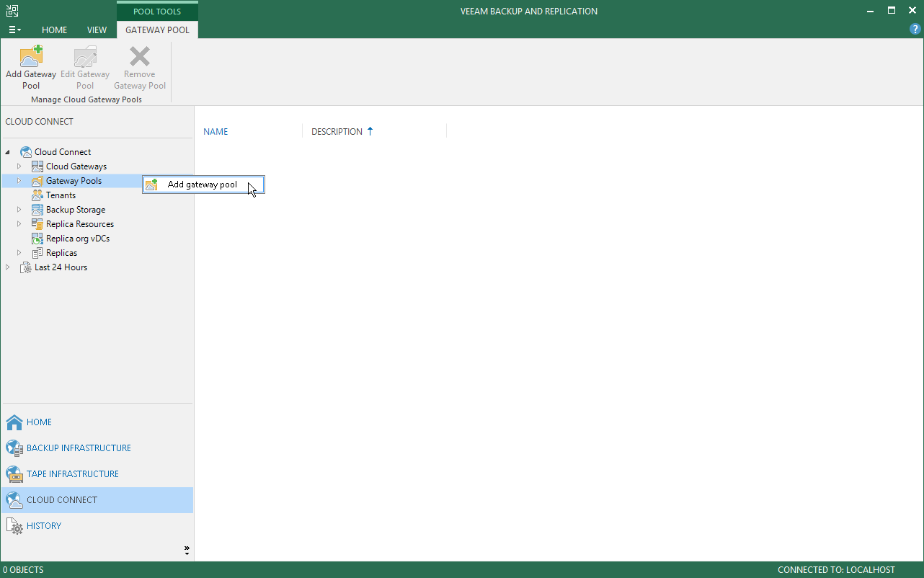Click the Backup Infrastructure pane icon
Screen dimensions: 924x578
(14, 448)
